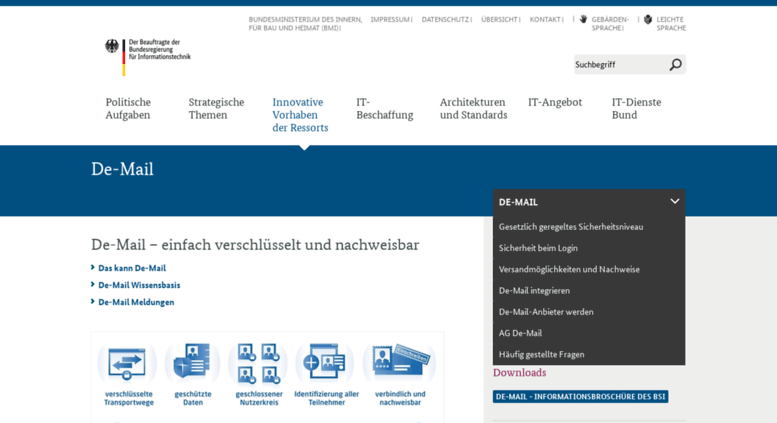The width and height of the screenshot is (777, 423).
Task: Open the geschützte Daten icon
Action: click(192, 362)
